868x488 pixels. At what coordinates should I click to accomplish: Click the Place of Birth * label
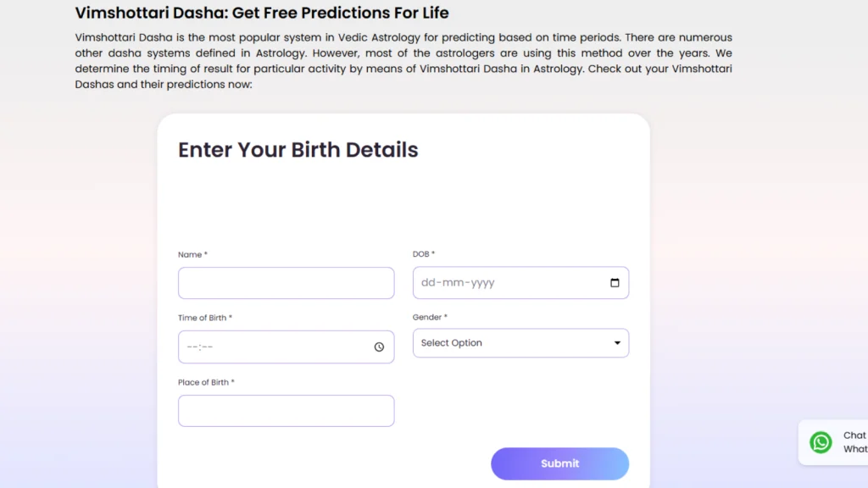click(206, 382)
